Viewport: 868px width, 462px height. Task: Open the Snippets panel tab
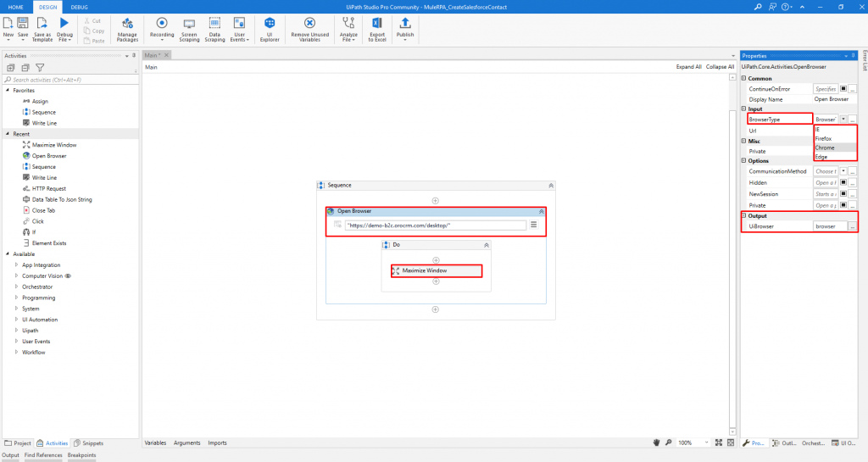88,443
